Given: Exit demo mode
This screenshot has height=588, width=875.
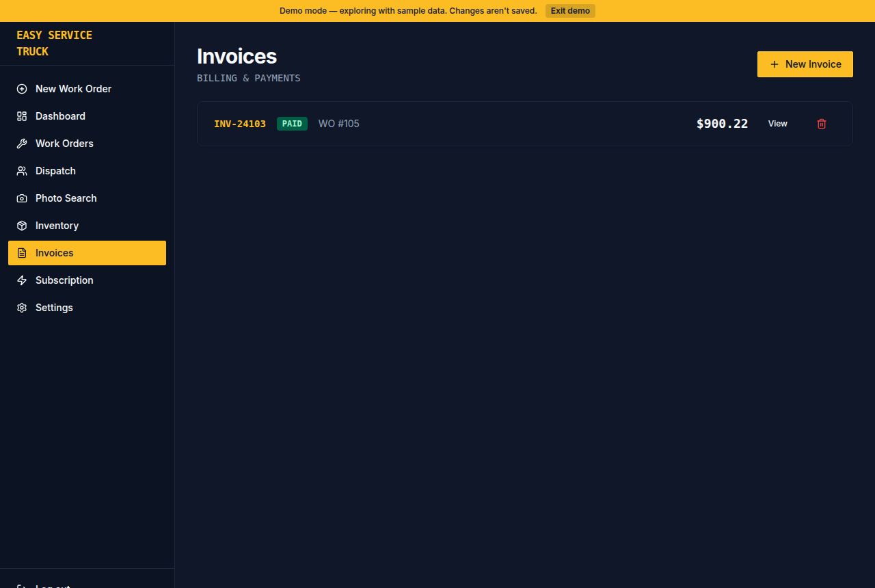Looking at the screenshot, I should pos(570,11).
